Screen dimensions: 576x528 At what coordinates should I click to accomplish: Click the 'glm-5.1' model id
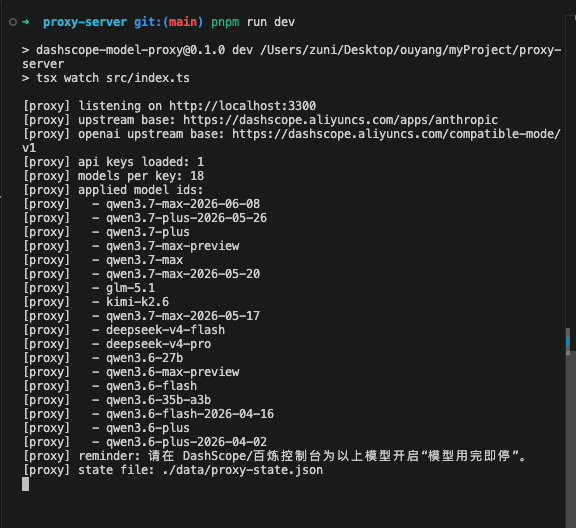pos(130,288)
